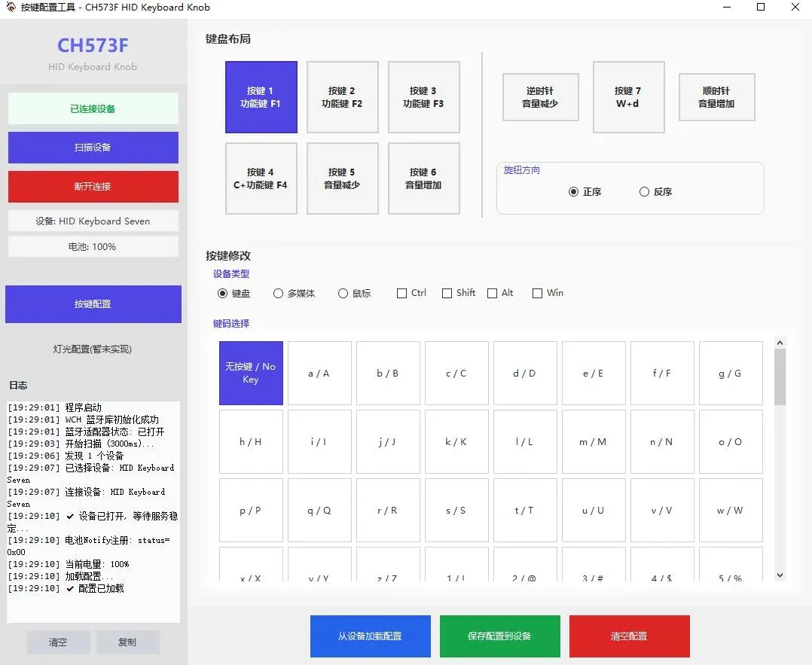The image size is (812, 665).
Task: Open the 按键配置 tab
Action: pyautogui.click(x=93, y=304)
